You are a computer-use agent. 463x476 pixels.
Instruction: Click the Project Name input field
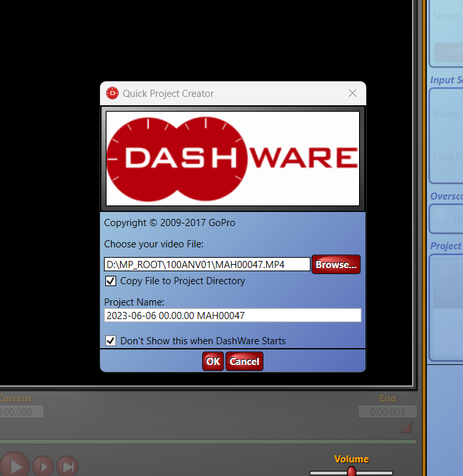(232, 315)
